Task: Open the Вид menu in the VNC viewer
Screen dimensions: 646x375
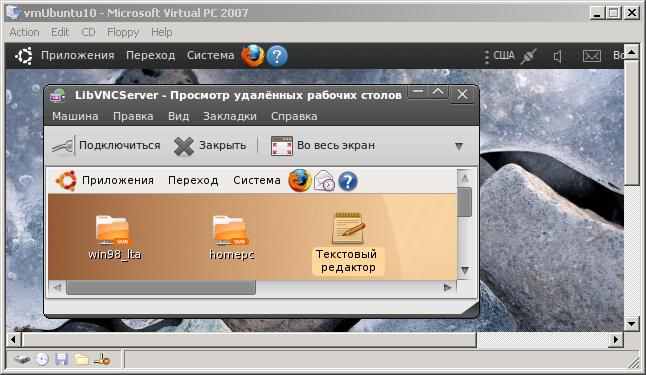Action: click(x=178, y=116)
